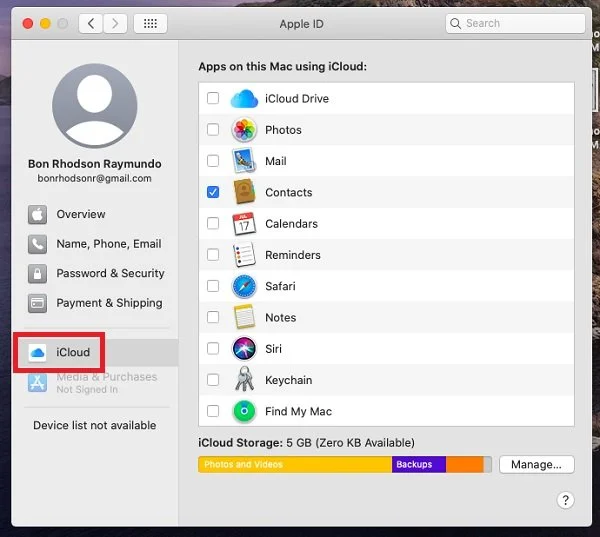Click the Reminders list icon

[244, 255]
